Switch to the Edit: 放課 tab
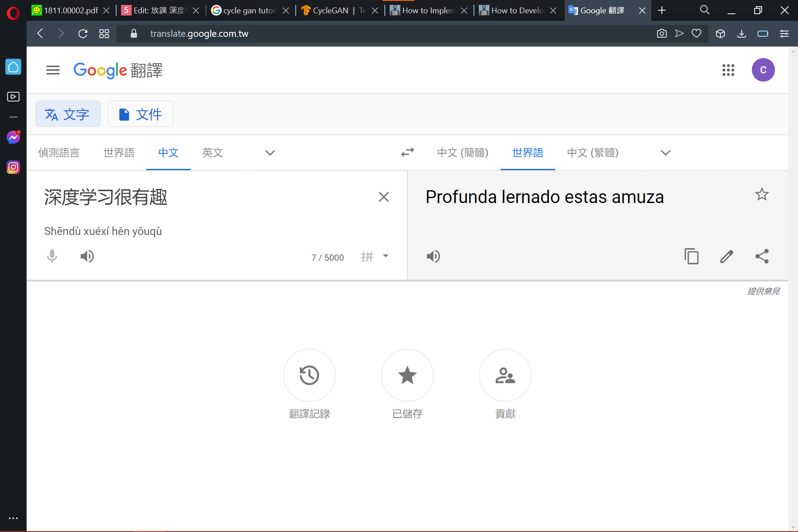 (160, 10)
